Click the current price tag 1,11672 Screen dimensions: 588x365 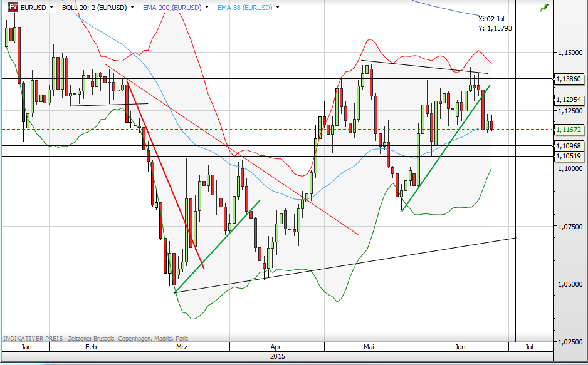(569, 130)
